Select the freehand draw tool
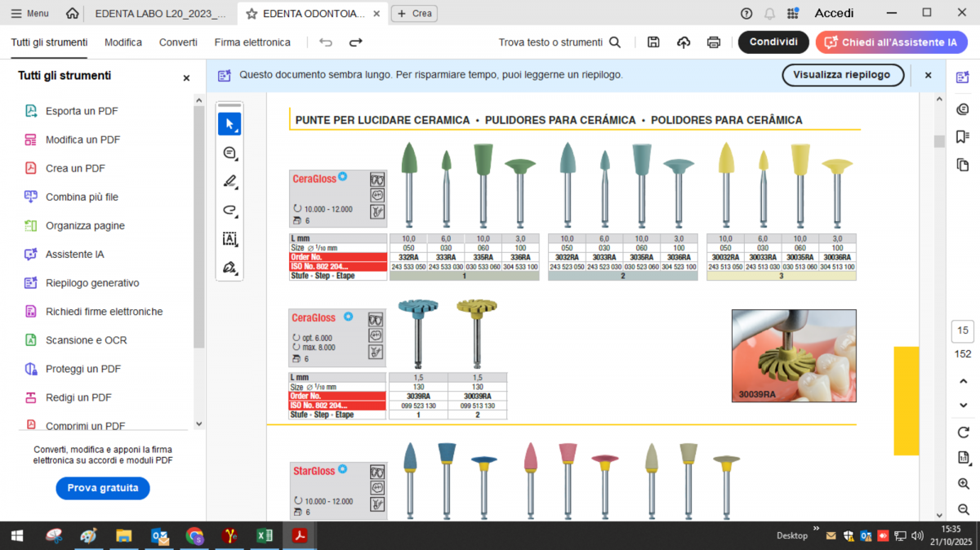Viewport: 980px width, 550px height. point(229,211)
